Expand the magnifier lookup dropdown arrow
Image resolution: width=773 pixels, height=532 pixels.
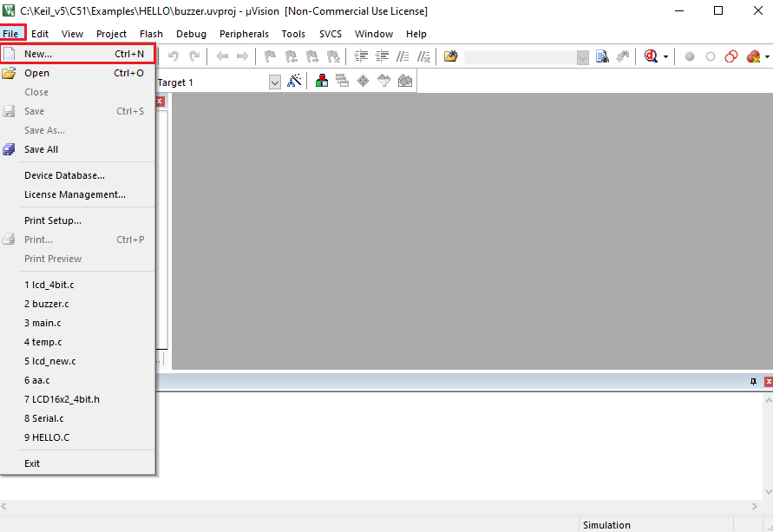pos(664,56)
